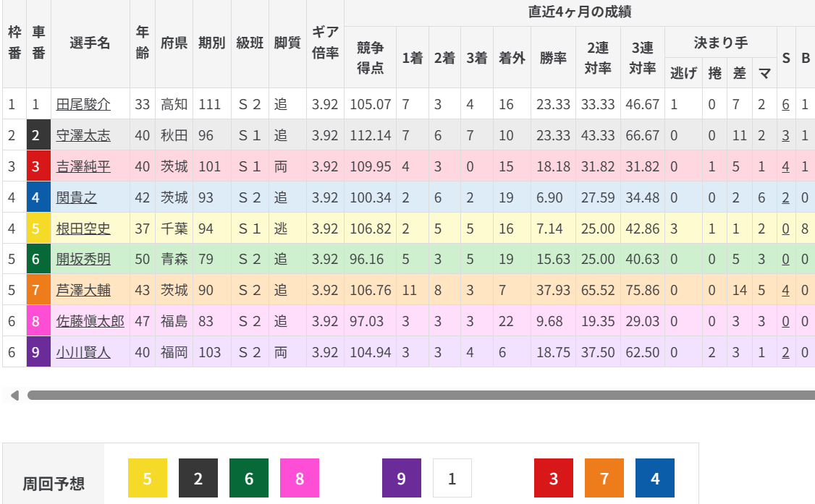This screenshot has width=815, height=504.
Task: Open racer 小川賢人 profile link
Action: pyautogui.click(x=83, y=353)
